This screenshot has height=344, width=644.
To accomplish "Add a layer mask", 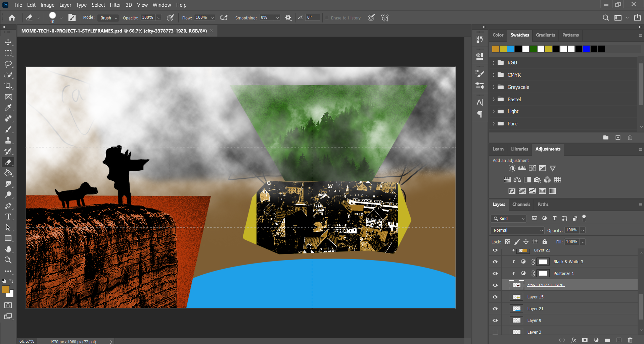I will [x=585, y=340].
